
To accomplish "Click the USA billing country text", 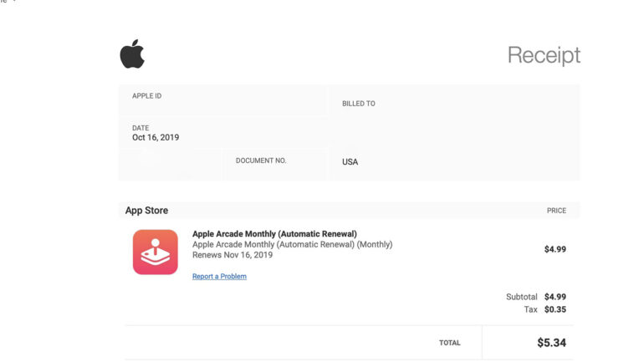I will 350,161.
